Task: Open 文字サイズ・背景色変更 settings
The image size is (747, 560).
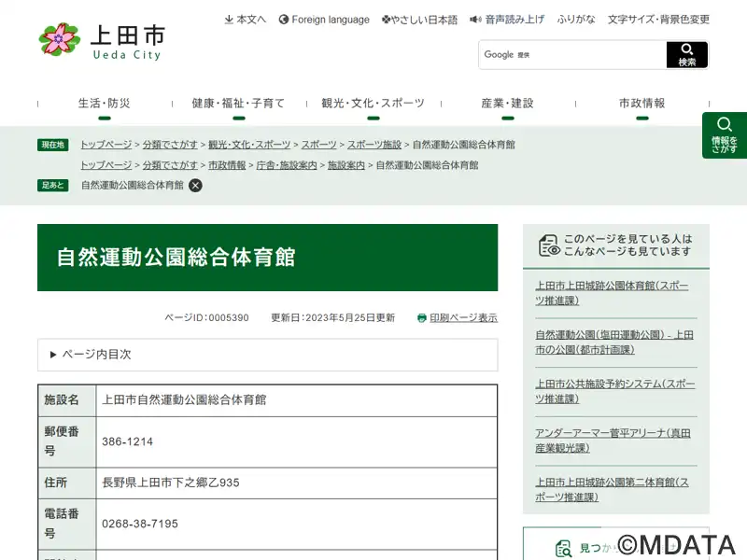Action: [x=658, y=20]
